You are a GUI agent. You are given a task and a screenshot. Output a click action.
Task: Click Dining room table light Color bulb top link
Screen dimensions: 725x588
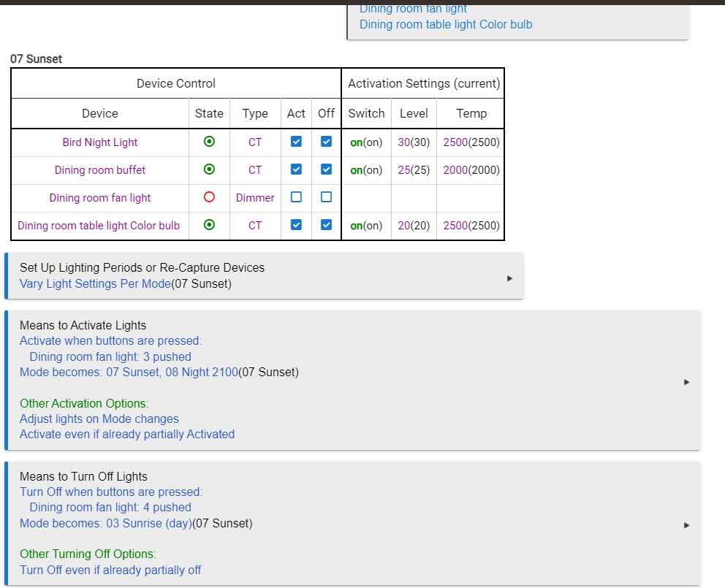click(446, 25)
